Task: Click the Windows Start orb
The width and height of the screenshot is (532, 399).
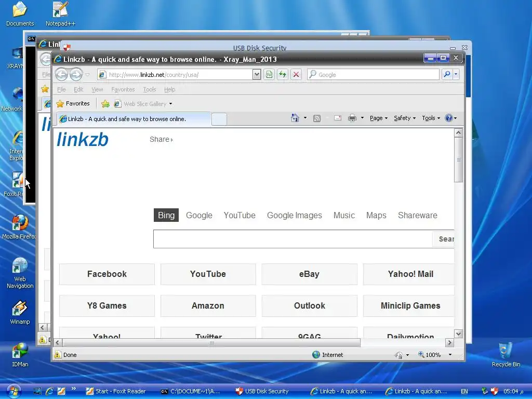Action: click(x=14, y=391)
